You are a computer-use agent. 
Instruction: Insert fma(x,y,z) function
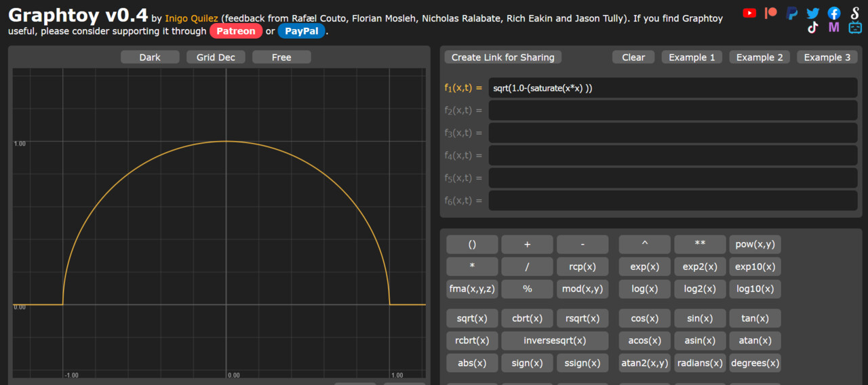click(x=472, y=289)
